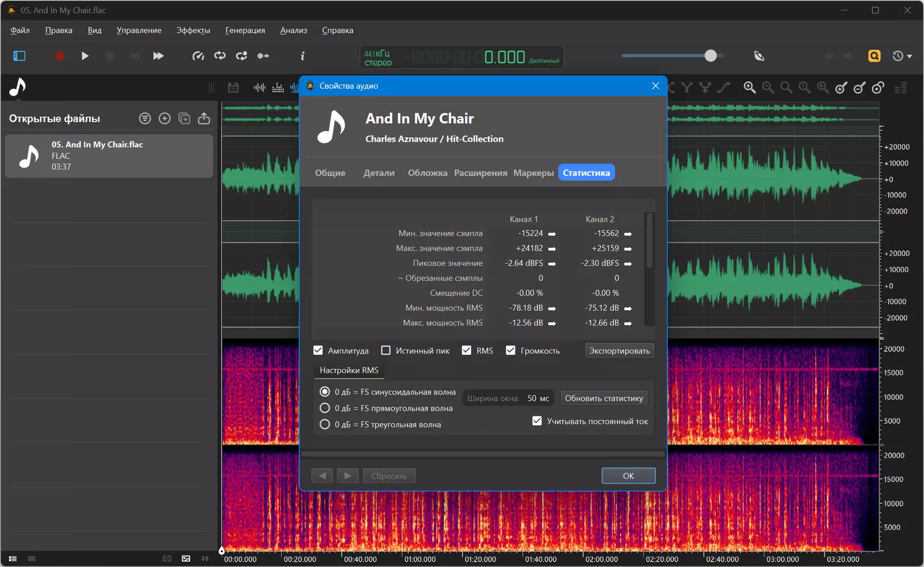Click the fast-forward button

[x=158, y=56]
